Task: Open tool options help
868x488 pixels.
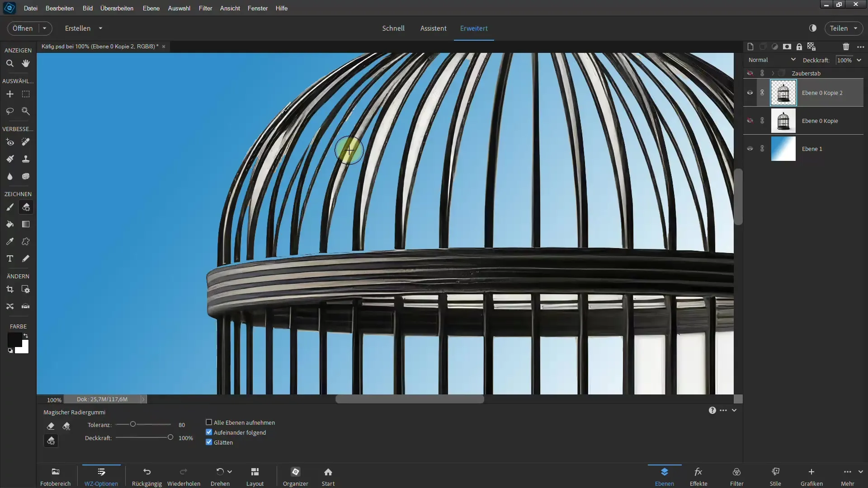Action: pyautogui.click(x=712, y=410)
